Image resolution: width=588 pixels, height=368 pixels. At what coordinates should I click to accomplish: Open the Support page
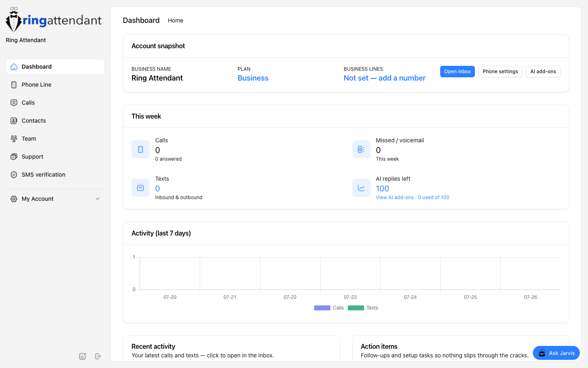pos(55,157)
